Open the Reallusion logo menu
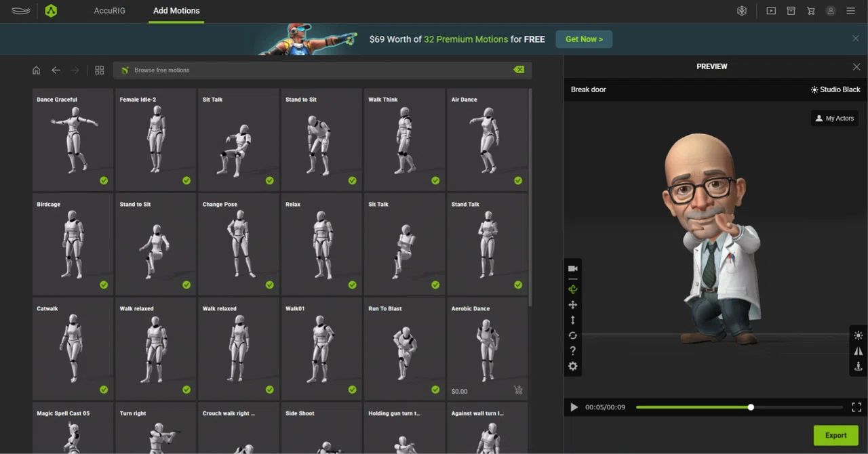The image size is (868, 454). coord(20,11)
